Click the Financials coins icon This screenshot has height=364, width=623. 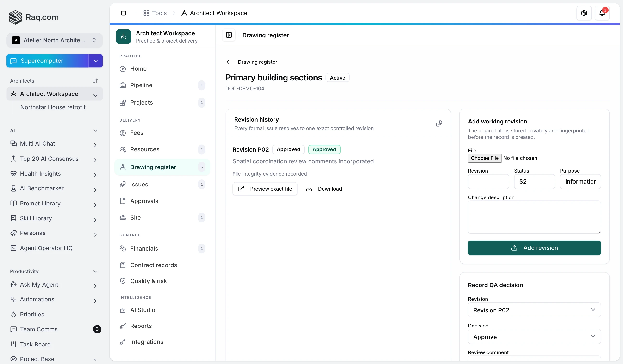click(x=123, y=248)
